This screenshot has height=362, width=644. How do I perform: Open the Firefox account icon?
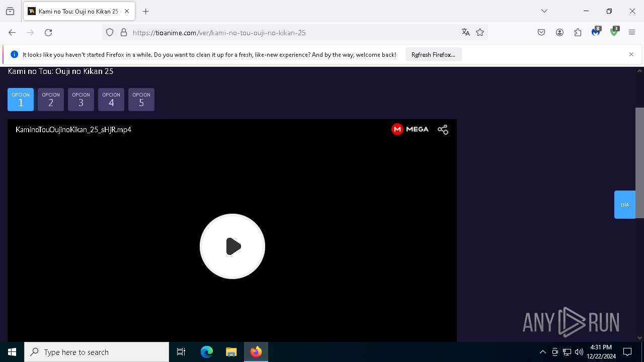pos(559,33)
